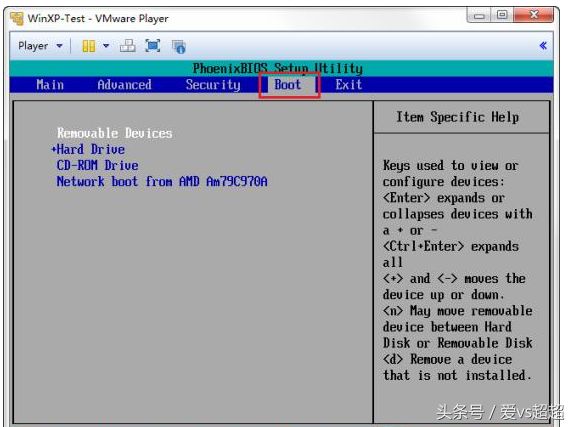
Task: Select Network boot from AMD Am79C970A
Action: pyautogui.click(x=162, y=182)
